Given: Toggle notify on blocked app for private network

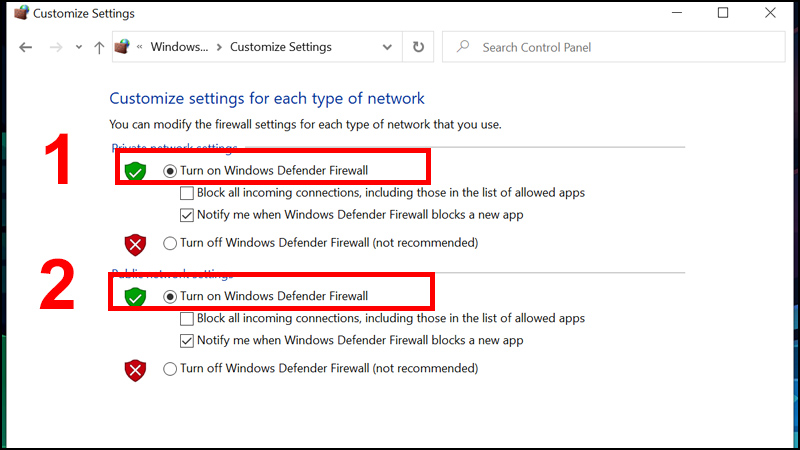Looking at the screenshot, I should pos(187,215).
